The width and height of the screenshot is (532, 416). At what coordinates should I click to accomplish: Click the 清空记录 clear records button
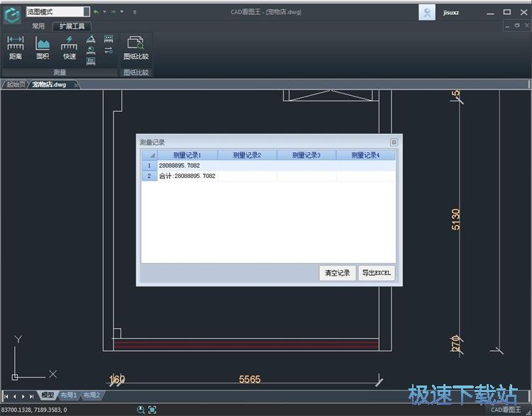[337, 273]
